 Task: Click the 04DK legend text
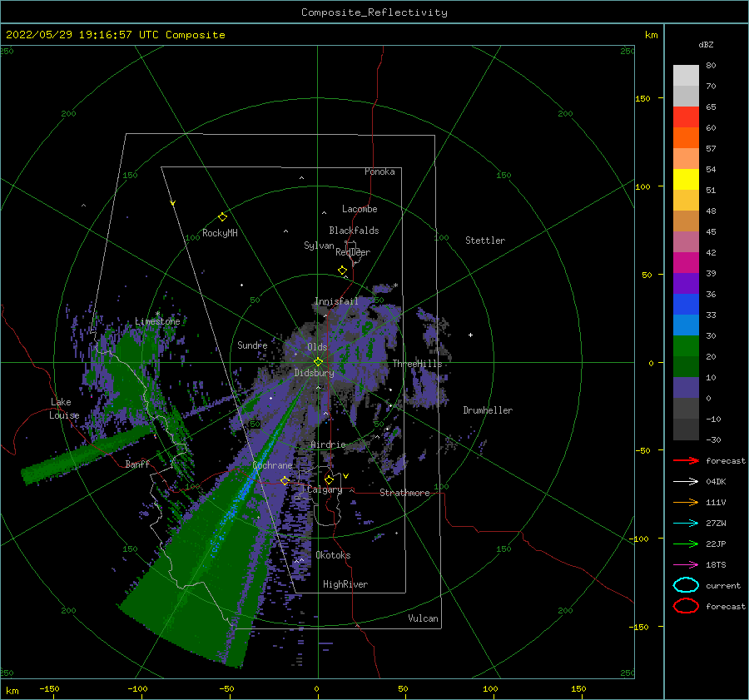[x=716, y=482]
